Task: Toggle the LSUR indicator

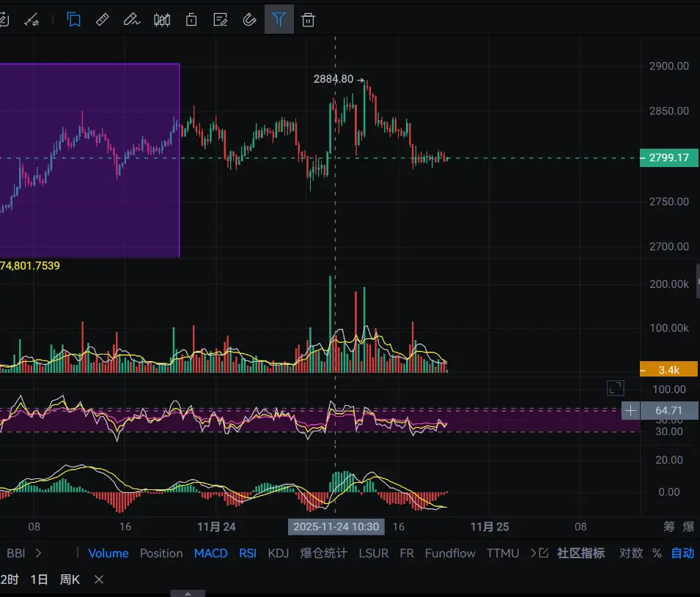Action: point(374,553)
